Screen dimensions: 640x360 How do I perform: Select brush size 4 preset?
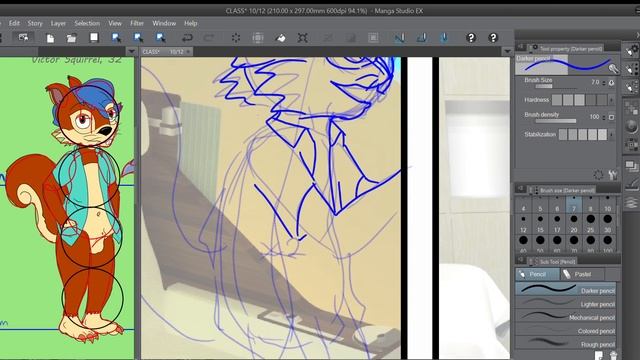click(523, 204)
